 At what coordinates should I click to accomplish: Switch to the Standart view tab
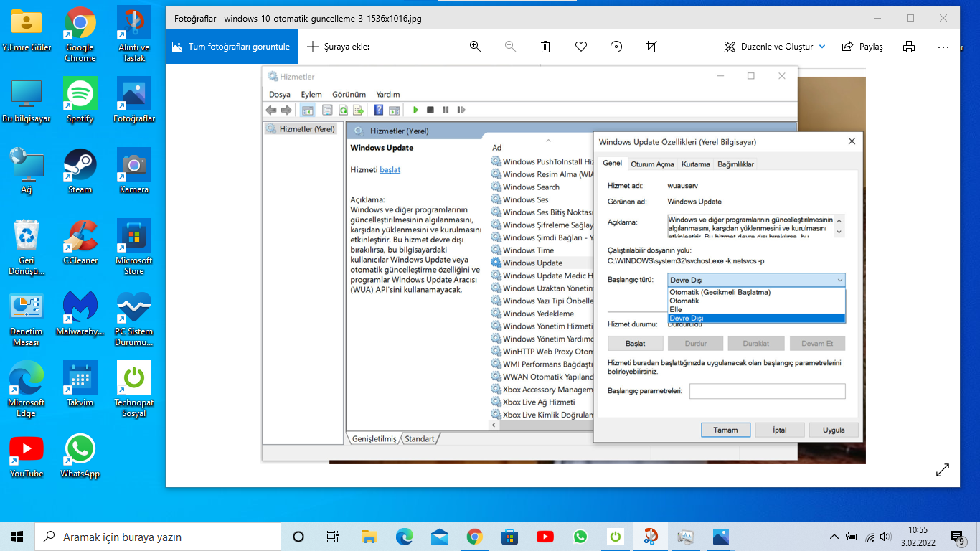pos(419,438)
